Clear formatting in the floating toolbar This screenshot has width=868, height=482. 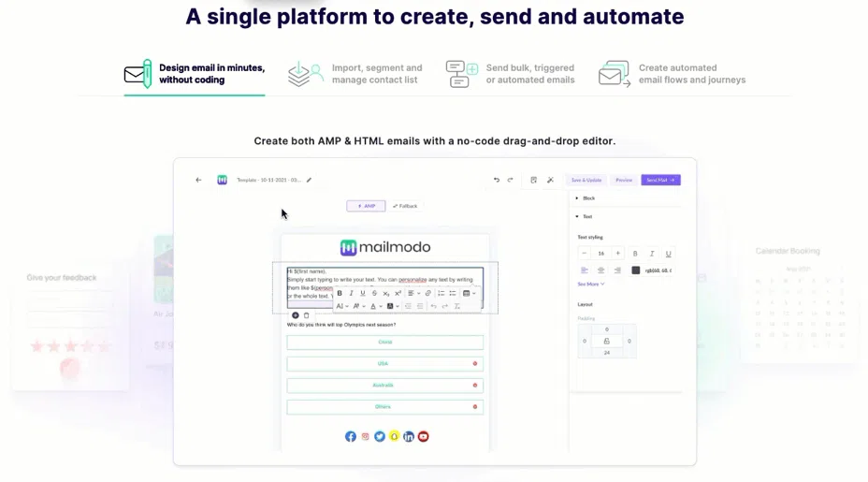click(457, 306)
